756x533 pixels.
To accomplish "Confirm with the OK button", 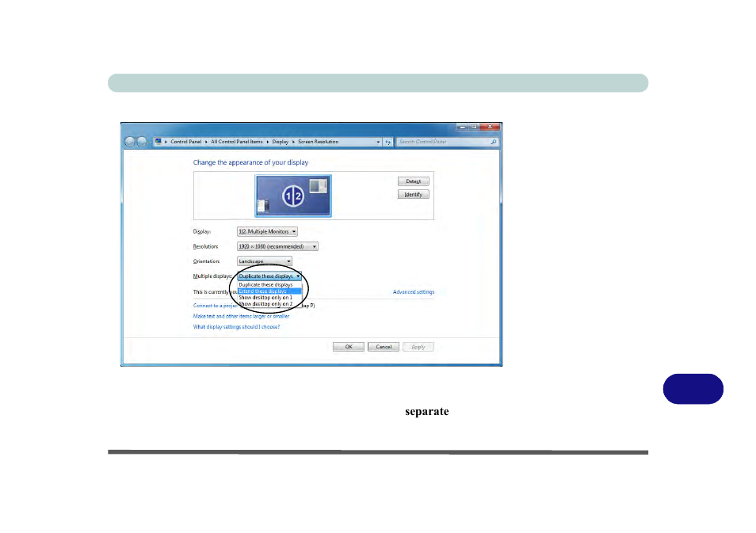I will [x=348, y=347].
